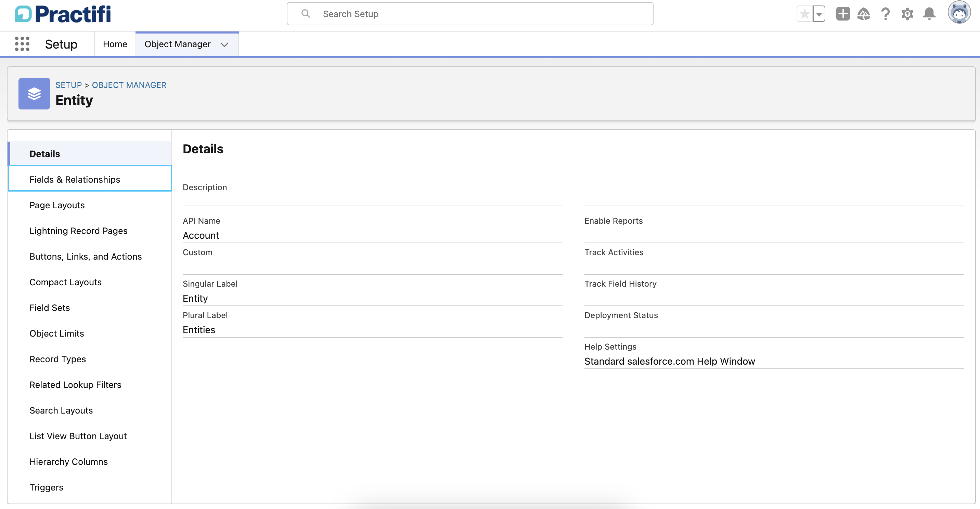Open the Astro avatar profile menu
Viewport: 980px width, 509px height.
pyautogui.click(x=959, y=13)
